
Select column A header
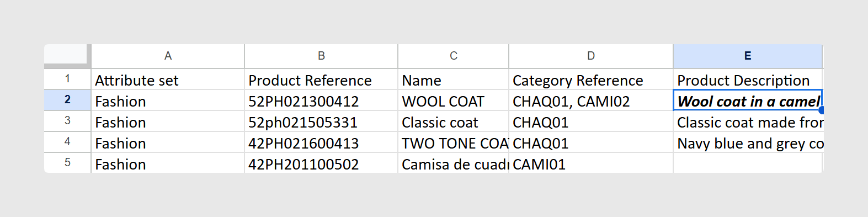168,56
